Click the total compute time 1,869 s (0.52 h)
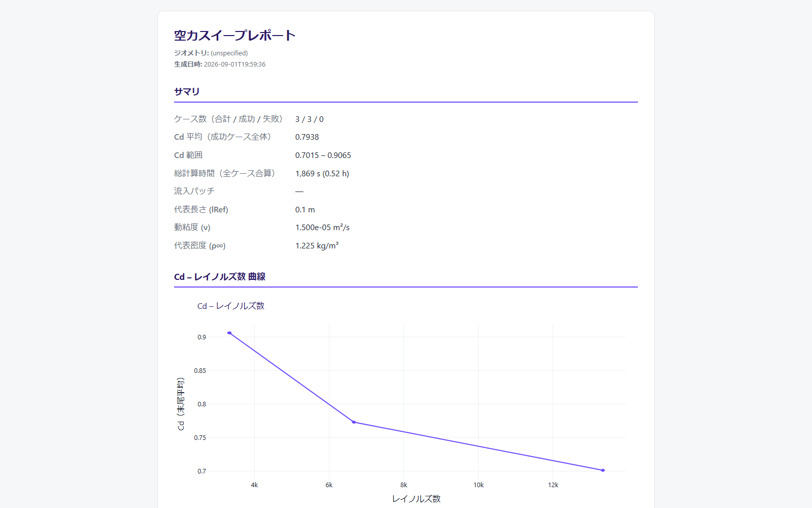This screenshot has height=508, width=812. pos(322,173)
